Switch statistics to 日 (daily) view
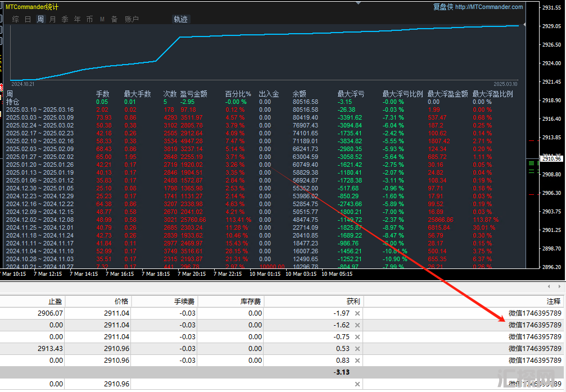566x392 pixels. tap(28, 19)
